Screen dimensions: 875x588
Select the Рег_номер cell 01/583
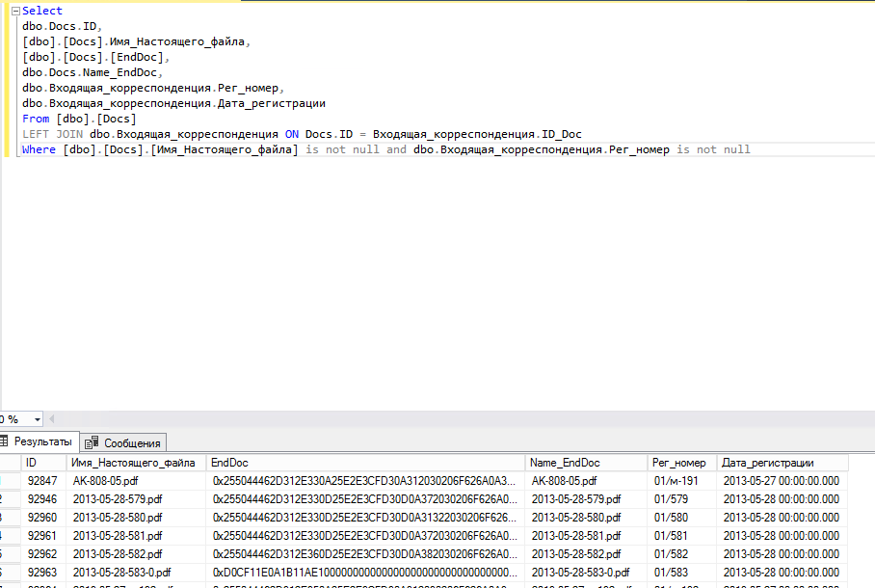(682, 573)
